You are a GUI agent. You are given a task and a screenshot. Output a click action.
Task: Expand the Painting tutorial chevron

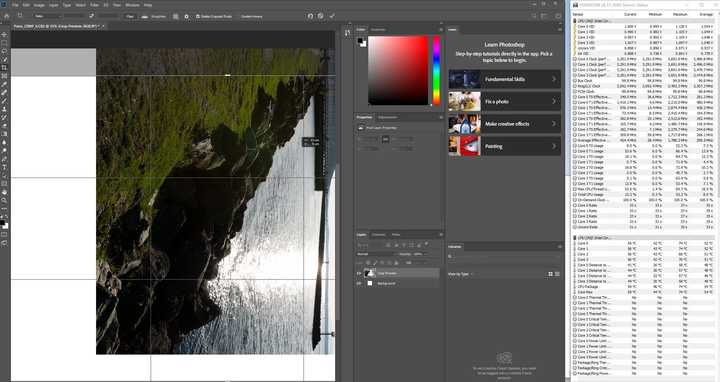point(554,146)
